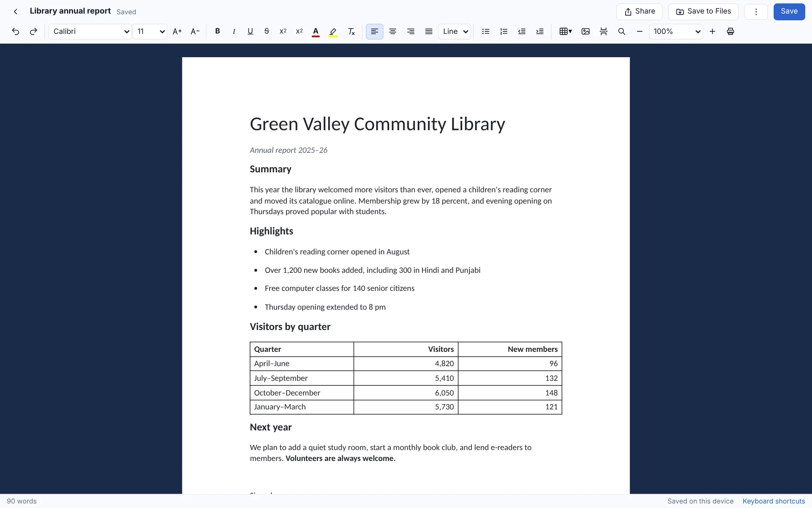
Task: Open the Line spacing dropdown
Action: [454, 32]
